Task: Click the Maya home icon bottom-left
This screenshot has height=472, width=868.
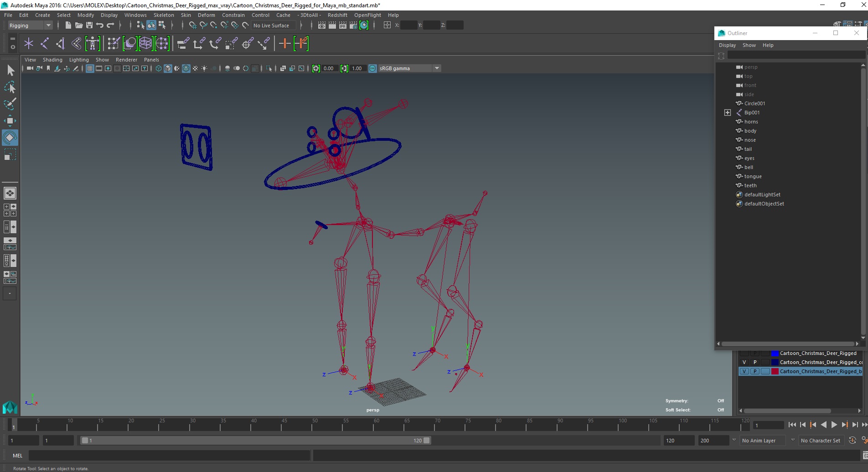Action: 10,407
